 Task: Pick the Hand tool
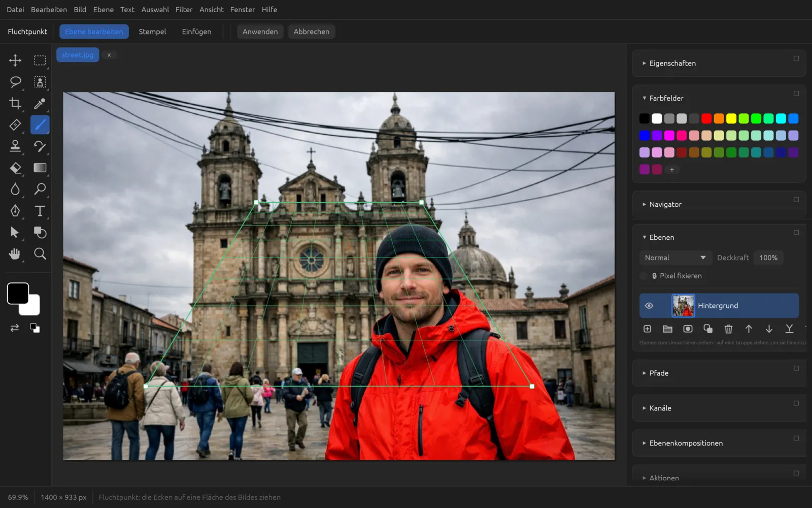point(15,254)
